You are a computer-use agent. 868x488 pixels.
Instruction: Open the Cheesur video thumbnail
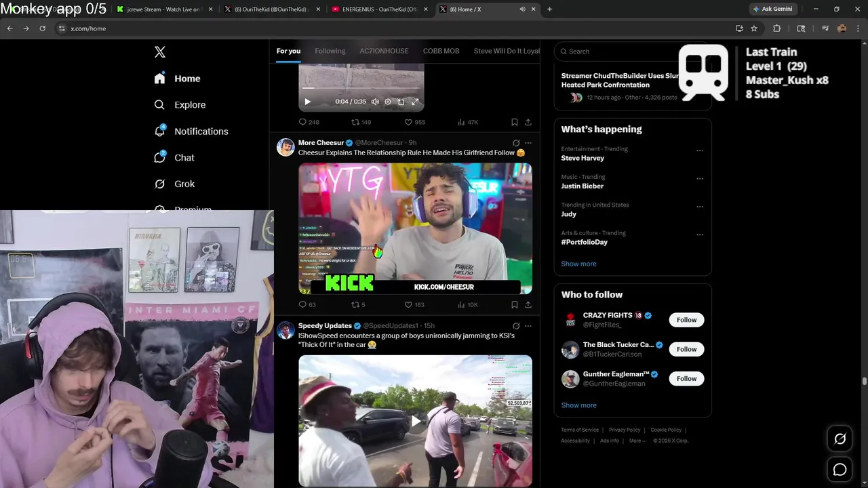(x=415, y=228)
